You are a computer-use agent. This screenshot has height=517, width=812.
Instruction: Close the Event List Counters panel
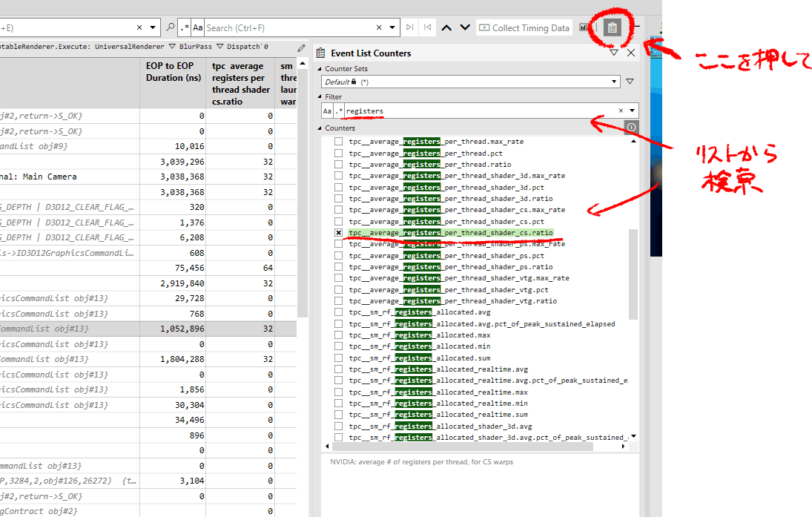631,53
